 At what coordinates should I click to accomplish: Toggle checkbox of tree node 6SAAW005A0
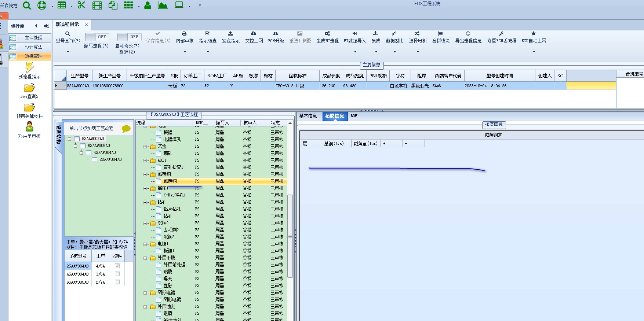pos(83,146)
